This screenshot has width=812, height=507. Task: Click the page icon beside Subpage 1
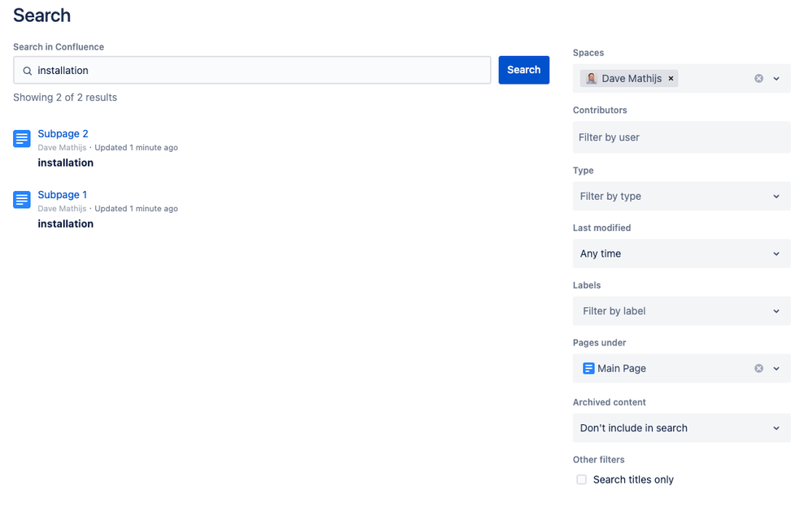[20, 199]
